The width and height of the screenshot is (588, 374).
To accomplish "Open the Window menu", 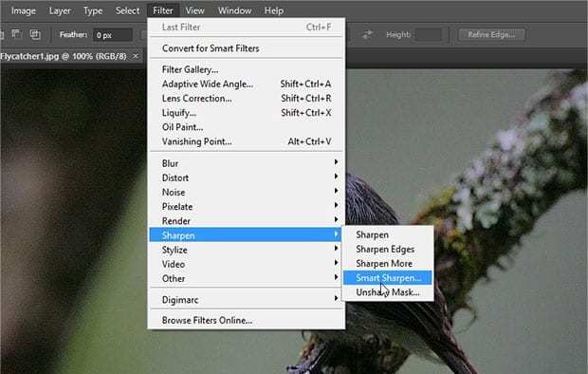I will pyautogui.click(x=235, y=10).
